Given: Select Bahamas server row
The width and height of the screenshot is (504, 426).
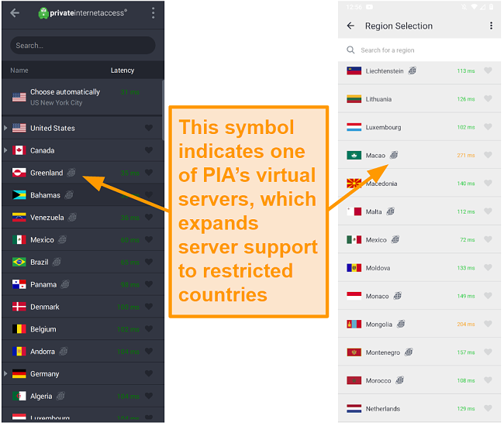Looking at the screenshot, I should tap(83, 195).
